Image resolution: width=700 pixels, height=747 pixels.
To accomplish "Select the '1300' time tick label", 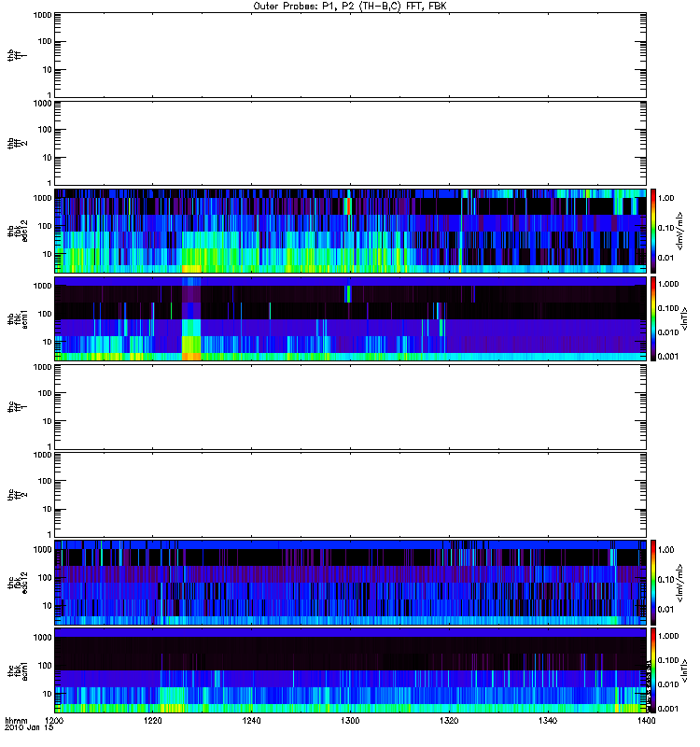I will (x=351, y=721).
